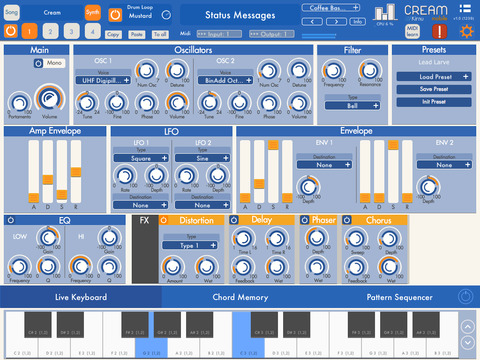Viewport: 480px width, 360px height.
Task: Open the settings gear icon
Action: coord(466,32)
